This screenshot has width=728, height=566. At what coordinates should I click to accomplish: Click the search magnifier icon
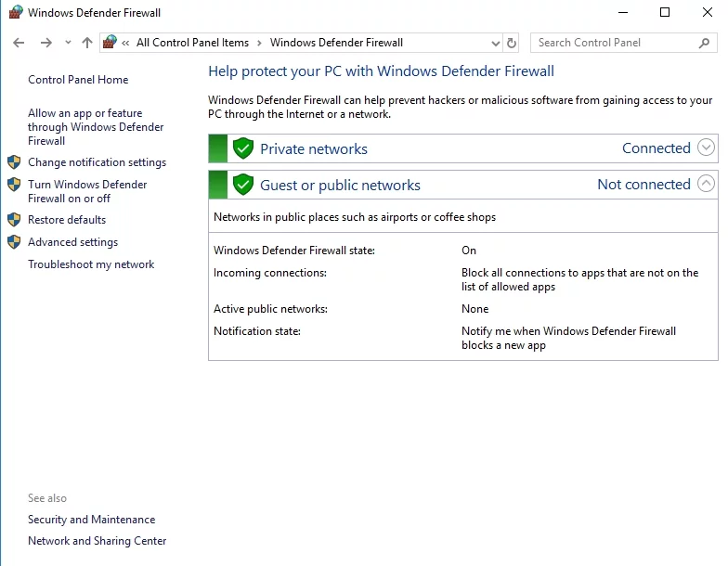click(704, 43)
